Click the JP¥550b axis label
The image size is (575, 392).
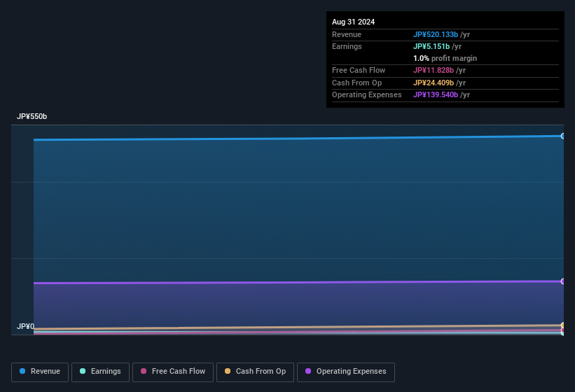click(x=32, y=116)
